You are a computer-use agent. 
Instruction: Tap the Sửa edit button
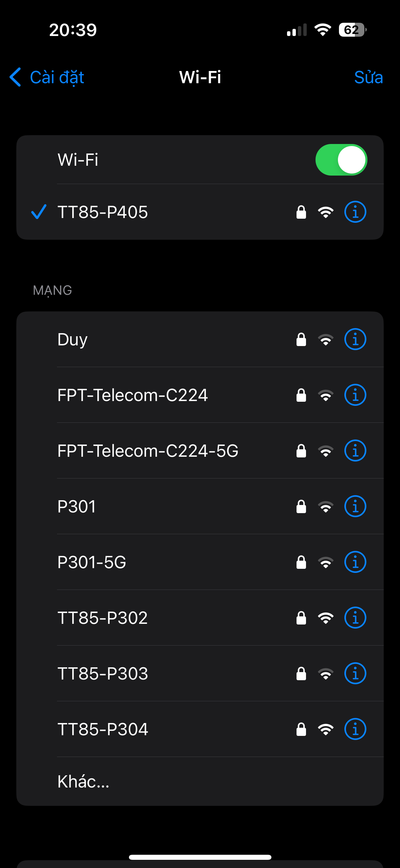pyautogui.click(x=368, y=77)
